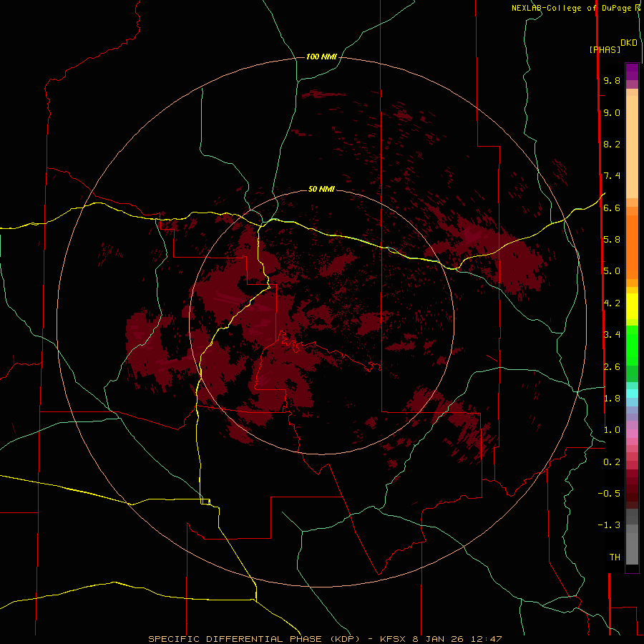The height and width of the screenshot is (644, 644).
Task: Click the DKD label above the legend
Action: pos(629,43)
